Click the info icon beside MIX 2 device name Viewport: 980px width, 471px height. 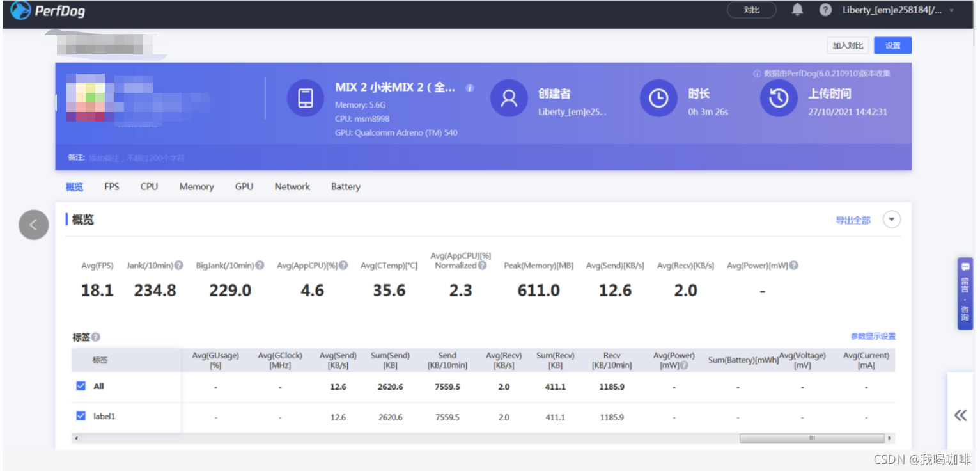click(x=470, y=88)
